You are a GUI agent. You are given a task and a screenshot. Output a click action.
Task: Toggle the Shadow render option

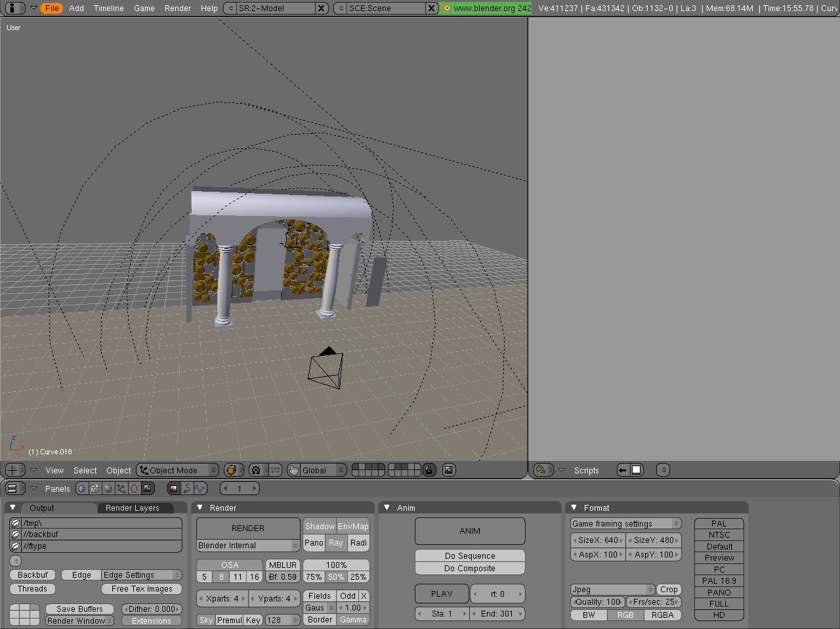coord(320,527)
